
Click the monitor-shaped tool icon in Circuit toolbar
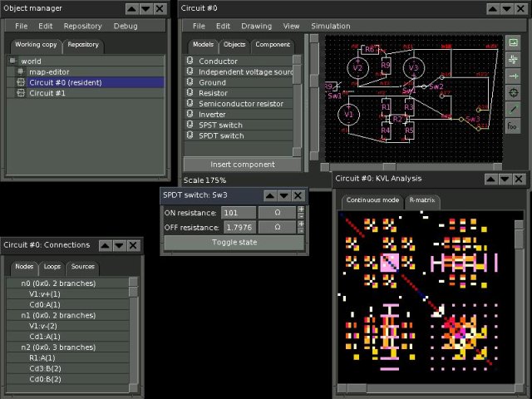click(x=513, y=42)
